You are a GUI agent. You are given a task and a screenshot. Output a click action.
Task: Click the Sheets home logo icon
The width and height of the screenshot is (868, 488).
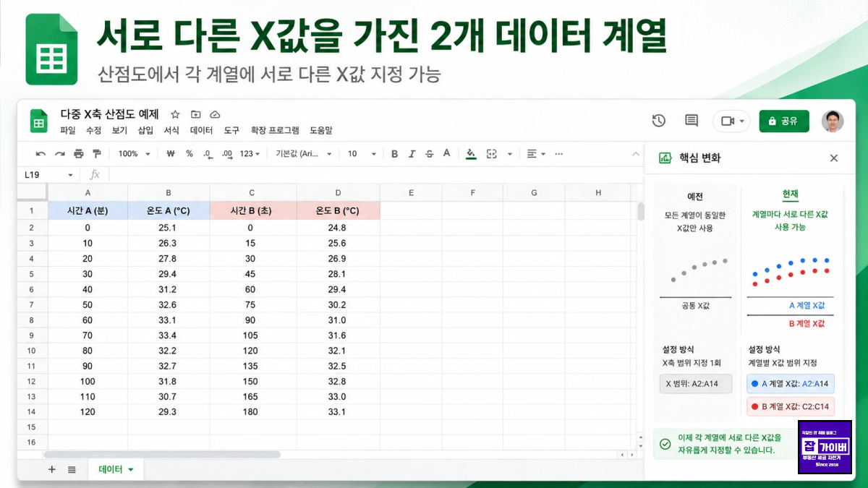point(38,121)
